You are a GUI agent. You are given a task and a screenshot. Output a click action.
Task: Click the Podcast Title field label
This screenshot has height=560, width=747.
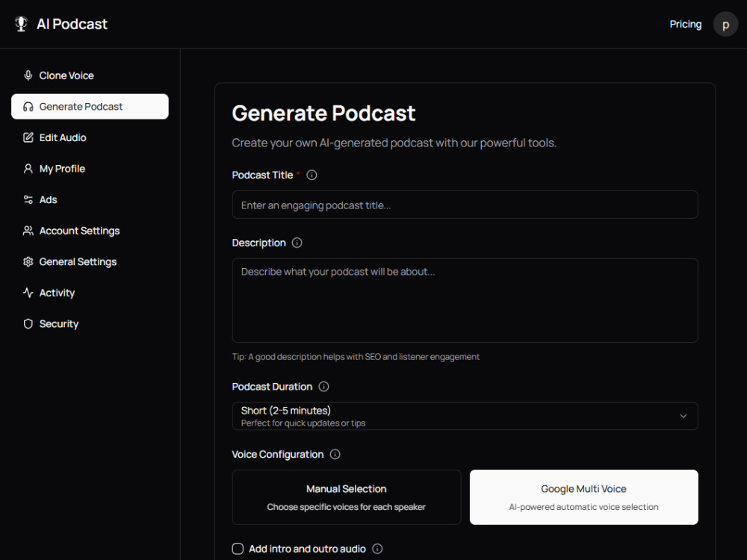coord(262,175)
